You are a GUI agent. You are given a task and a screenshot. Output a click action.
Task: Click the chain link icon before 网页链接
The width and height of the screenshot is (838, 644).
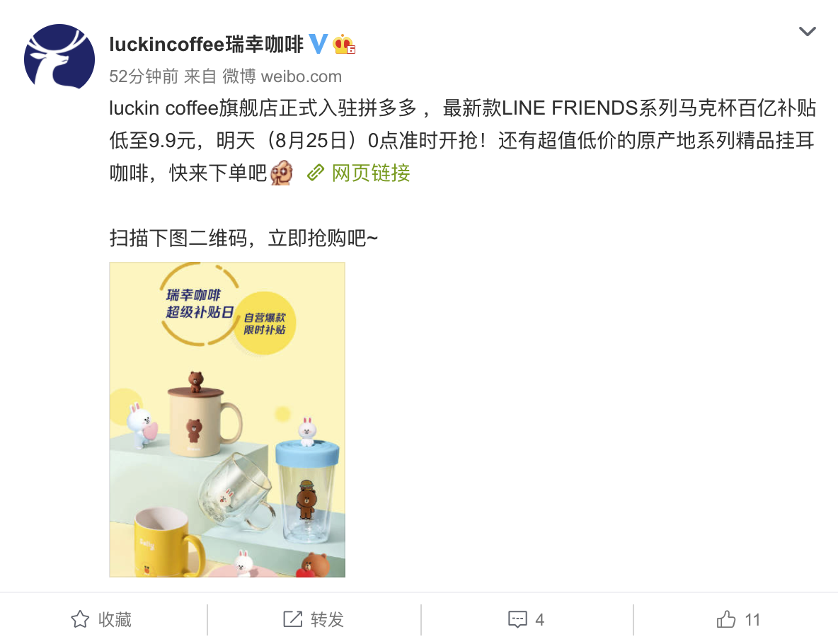(316, 173)
